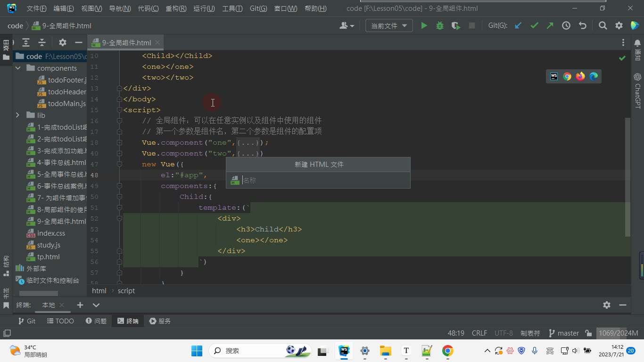
Task: Open the 当前文件 run configuration dropdown
Action: point(389,26)
